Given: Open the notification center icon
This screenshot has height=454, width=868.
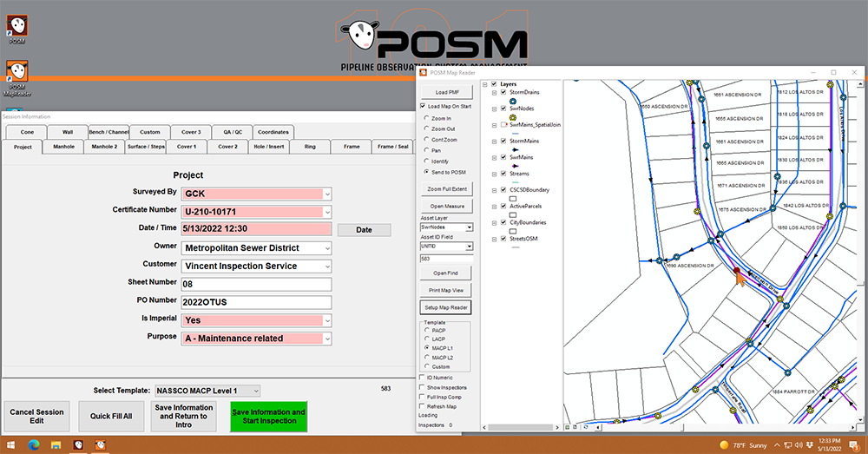Looking at the screenshot, I should pos(856,444).
